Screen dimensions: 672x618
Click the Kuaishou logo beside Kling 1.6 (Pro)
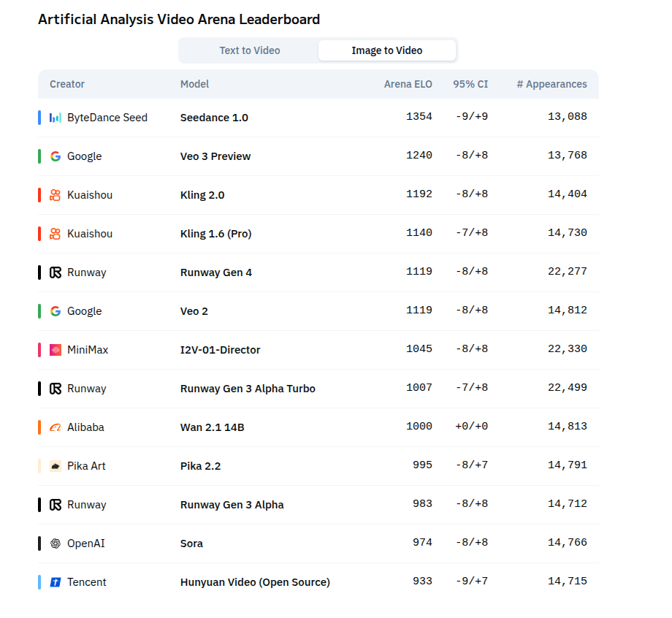[x=56, y=234]
